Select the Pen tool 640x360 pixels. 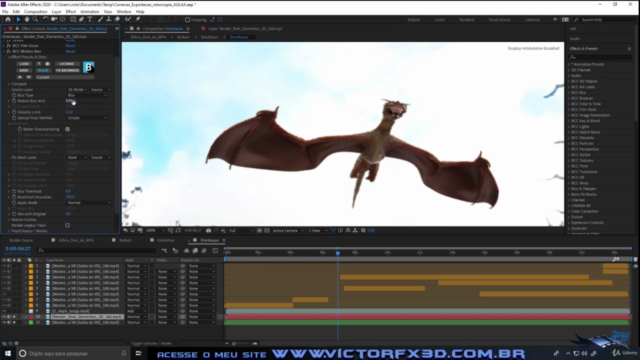pos(81,20)
